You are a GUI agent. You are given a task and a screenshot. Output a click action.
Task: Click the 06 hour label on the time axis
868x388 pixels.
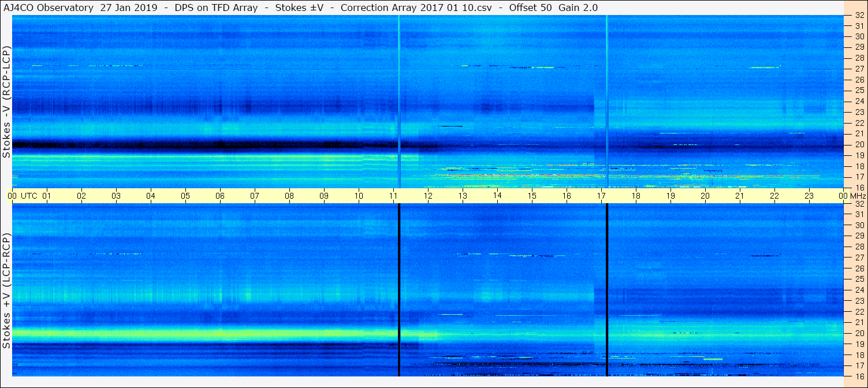click(x=221, y=196)
